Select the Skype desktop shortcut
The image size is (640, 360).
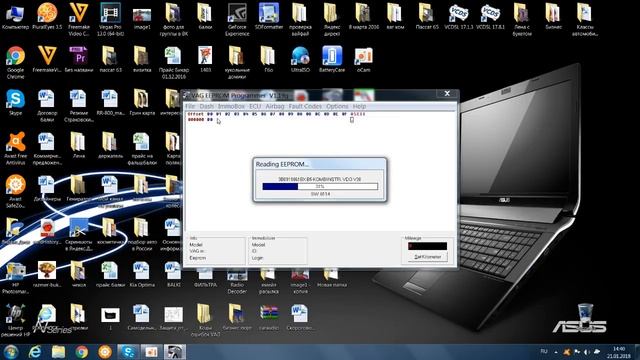[16, 102]
